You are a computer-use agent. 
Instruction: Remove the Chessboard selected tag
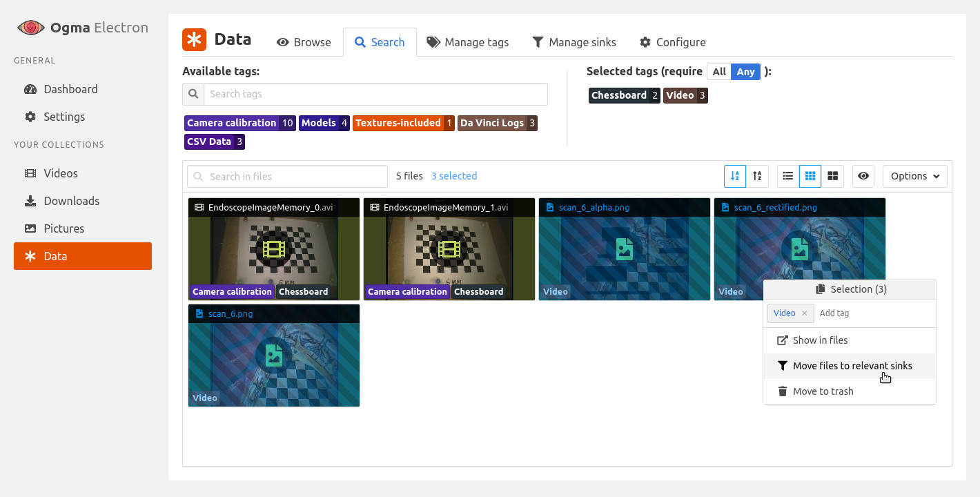click(625, 95)
